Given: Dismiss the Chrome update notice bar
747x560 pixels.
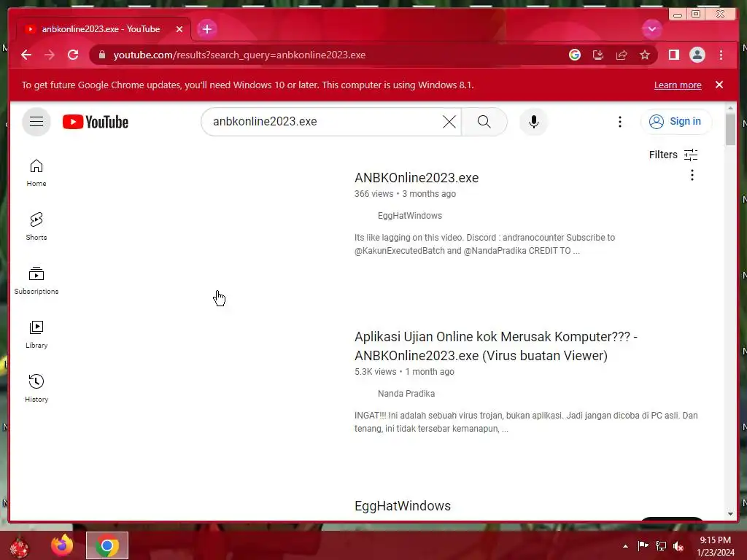Looking at the screenshot, I should [719, 85].
